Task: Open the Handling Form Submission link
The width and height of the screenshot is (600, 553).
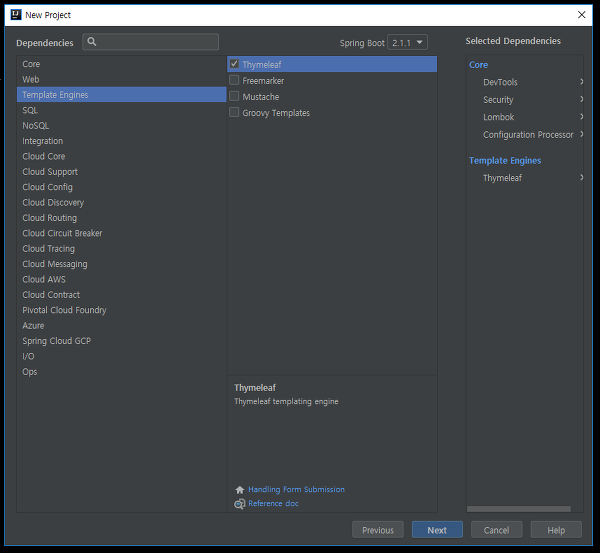Action: pos(296,489)
